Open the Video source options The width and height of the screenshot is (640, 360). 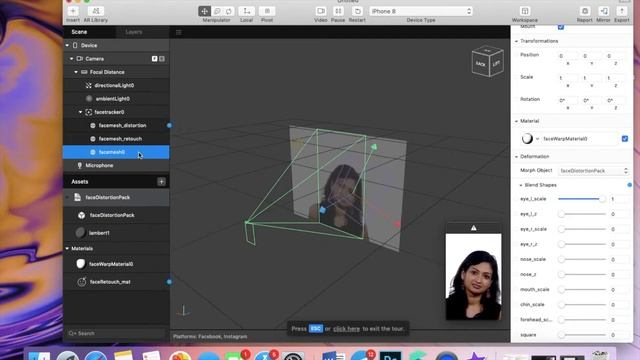[321, 11]
